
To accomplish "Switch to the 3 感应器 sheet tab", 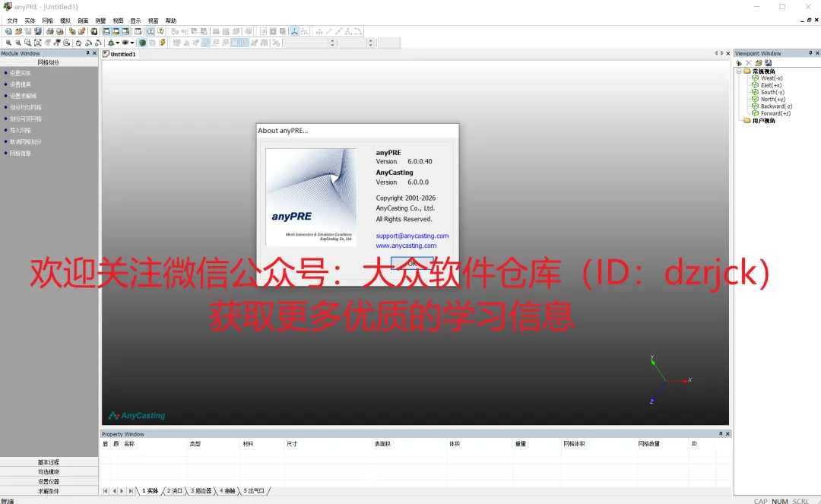I will [201, 491].
